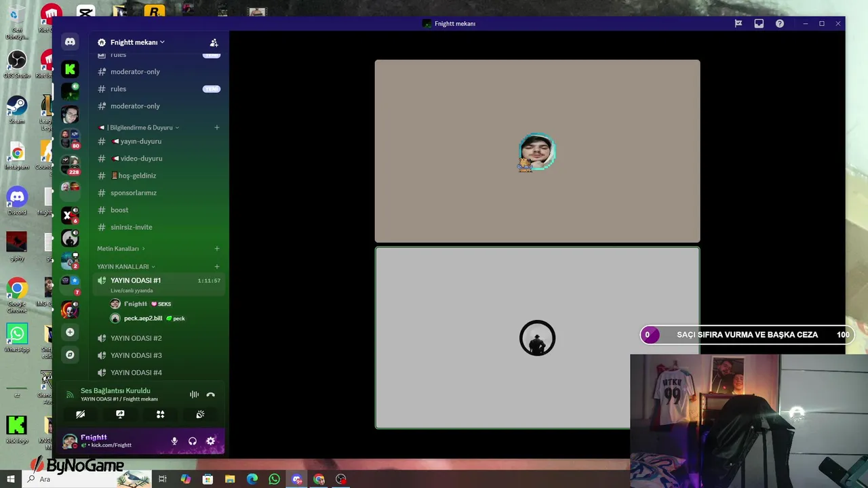Open the noise suppression waveform icon
This screenshot has width=868, height=488.
coord(194,394)
